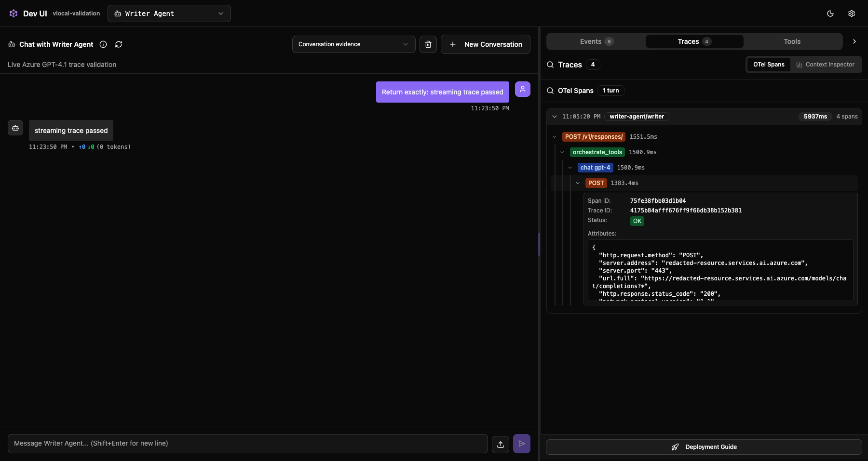Collapse the orchestrate_tools span

[562, 152]
